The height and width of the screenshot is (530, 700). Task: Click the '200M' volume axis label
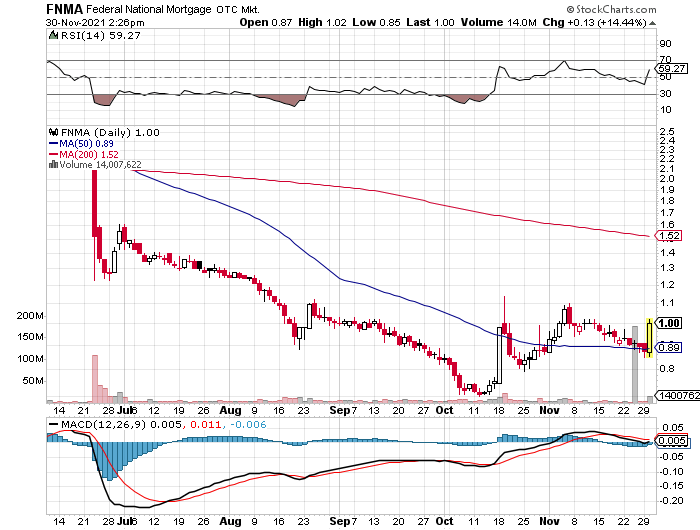(x=30, y=316)
